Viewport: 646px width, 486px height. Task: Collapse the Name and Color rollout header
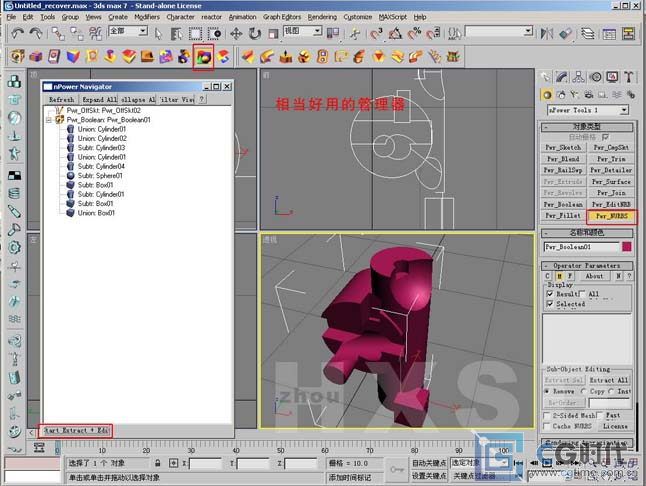[x=587, y=233]
